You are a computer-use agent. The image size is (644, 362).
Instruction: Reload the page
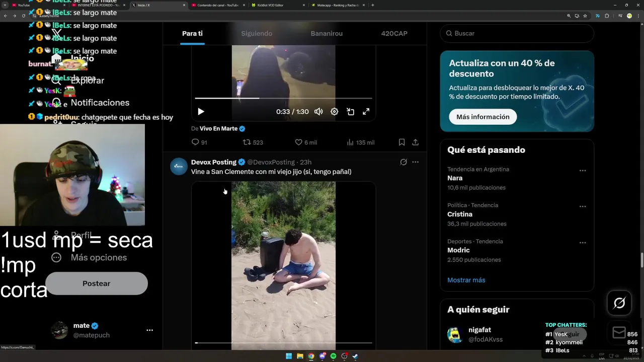[23, 16]
